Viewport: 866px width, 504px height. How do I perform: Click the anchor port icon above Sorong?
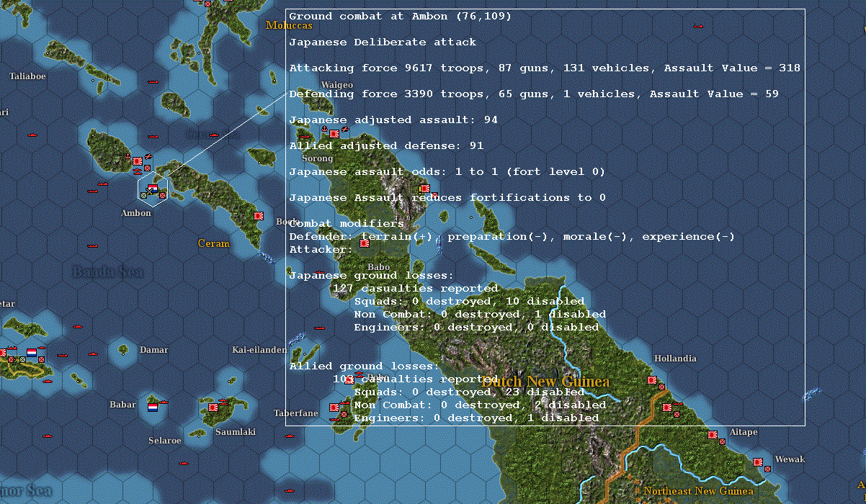325,127
